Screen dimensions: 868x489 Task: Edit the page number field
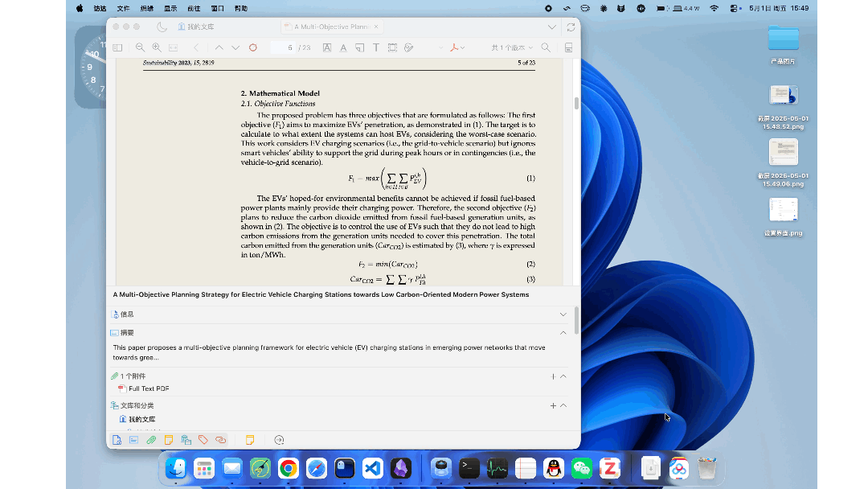click(x=283, y=47)
